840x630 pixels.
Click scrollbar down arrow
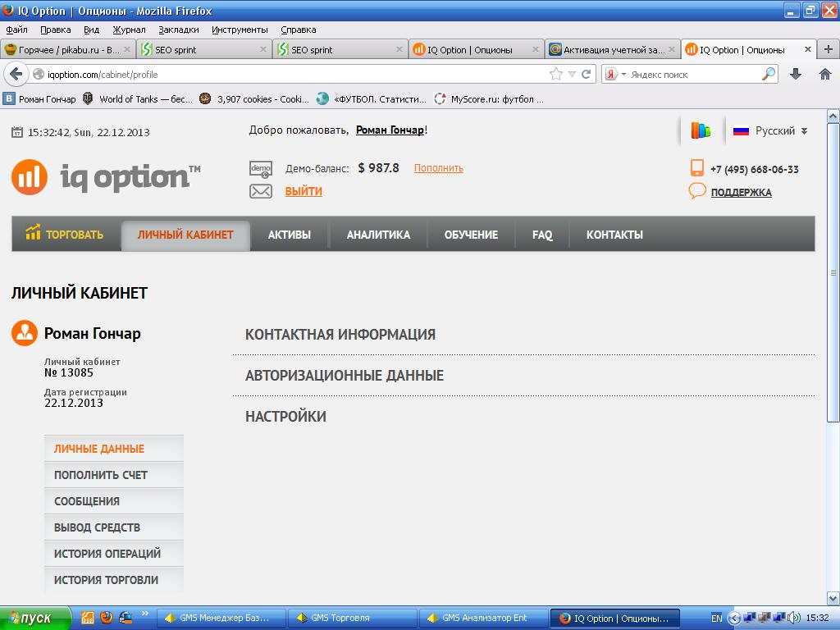(833, 598)
